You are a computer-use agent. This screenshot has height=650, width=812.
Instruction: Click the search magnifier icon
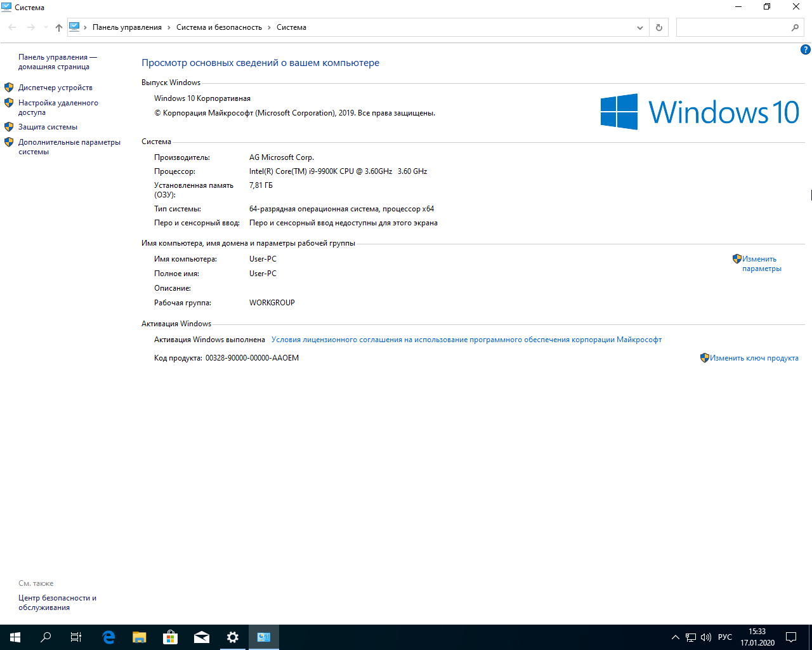tap(795, 27)
